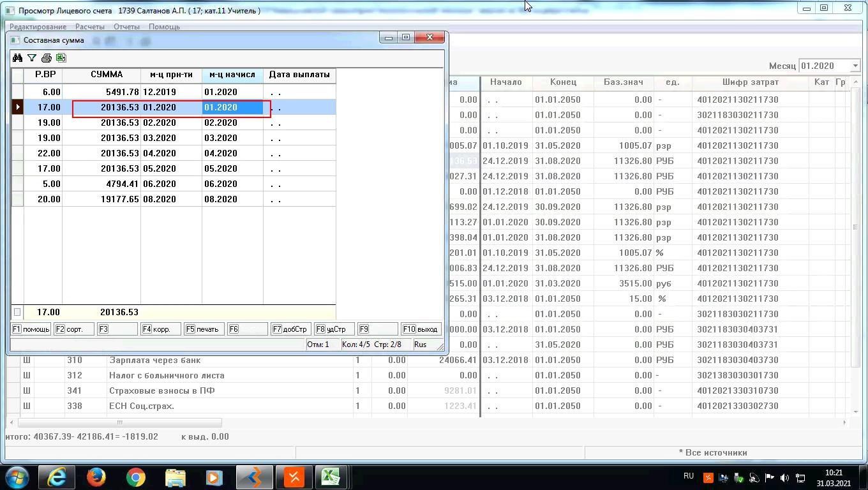Export the table to Excel
This screenshot has height=490, width=868.
click(x=61, y=58)
